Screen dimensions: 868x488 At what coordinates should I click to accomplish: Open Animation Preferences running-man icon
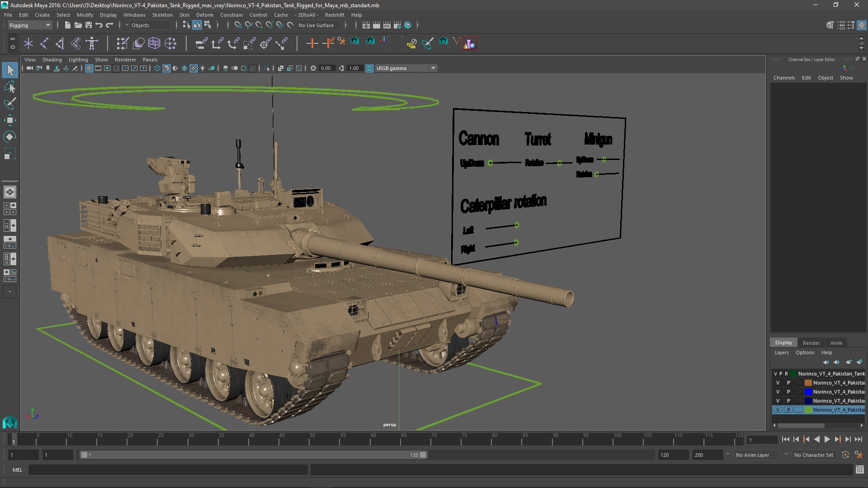tap(859, 455)
